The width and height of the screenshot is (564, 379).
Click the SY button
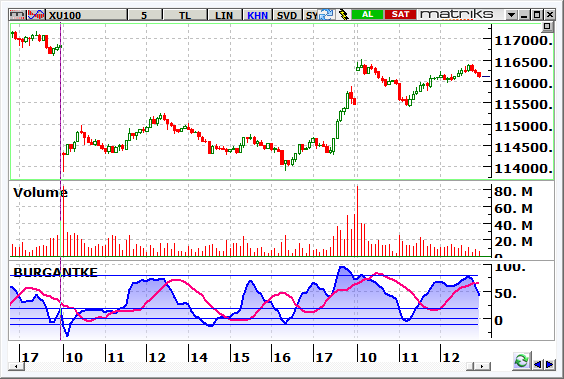point(311,15)
